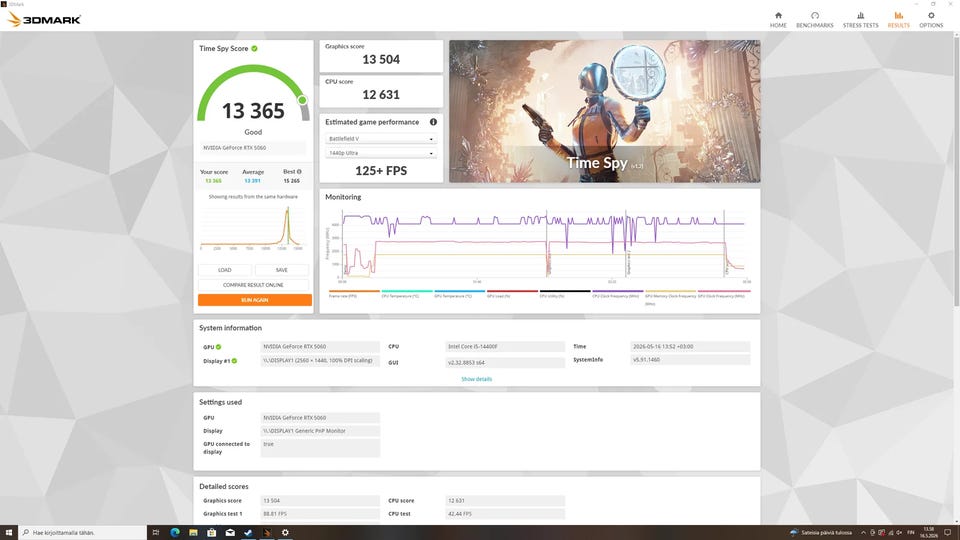Click the info icon beside Best score
The width and height of the screenshot is (960, 540).
tap(299, 172)
